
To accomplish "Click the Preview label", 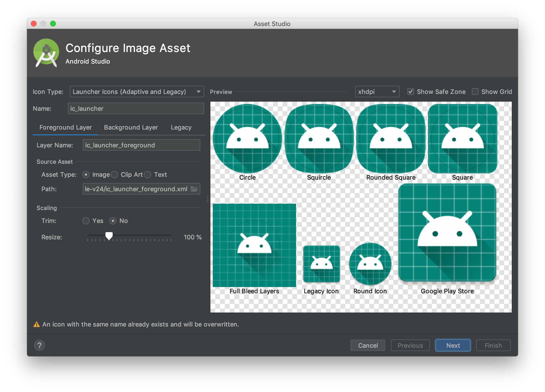I will click(x=221, y=92).
